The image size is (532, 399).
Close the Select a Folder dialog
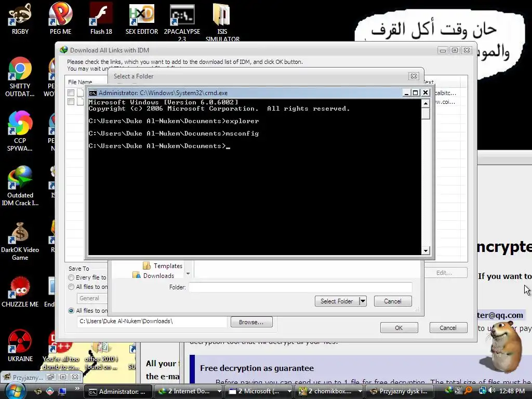[x=414, y=76]
